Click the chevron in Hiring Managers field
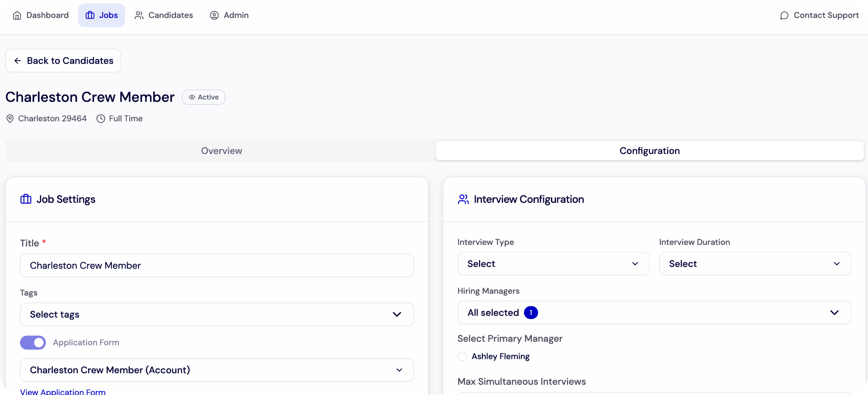Image resolution: width=868 pixels, height=395 pixels. [835, 313]
